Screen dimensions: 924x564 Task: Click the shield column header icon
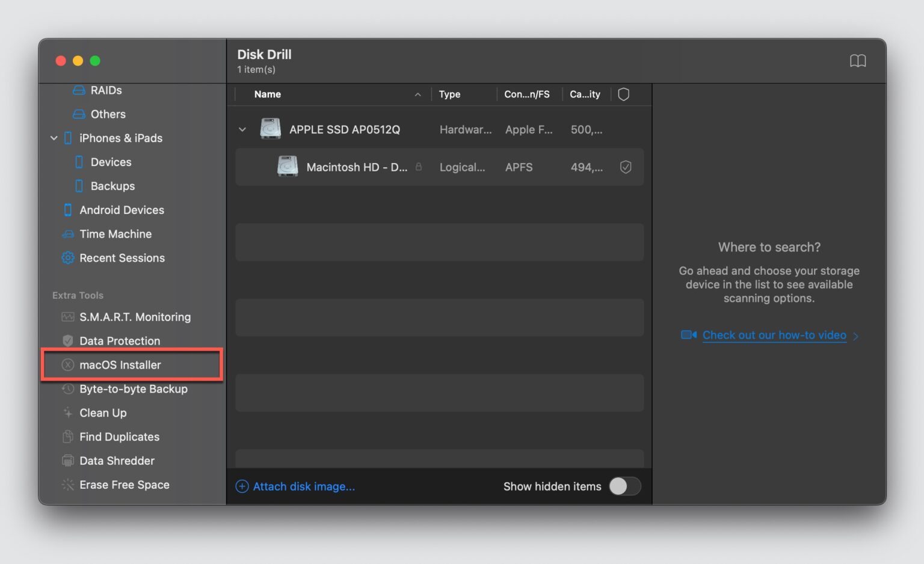pos(623,94)
